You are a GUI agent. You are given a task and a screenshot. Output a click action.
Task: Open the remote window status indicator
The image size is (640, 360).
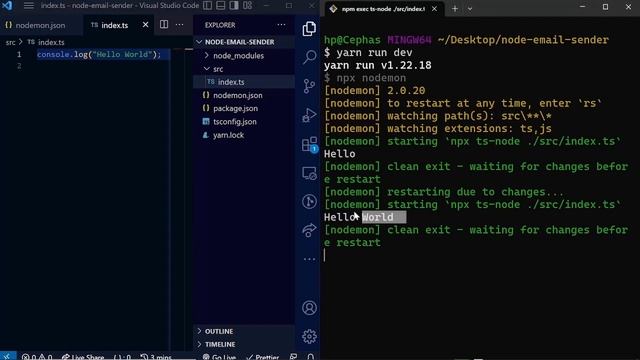(x=8, y=356)
